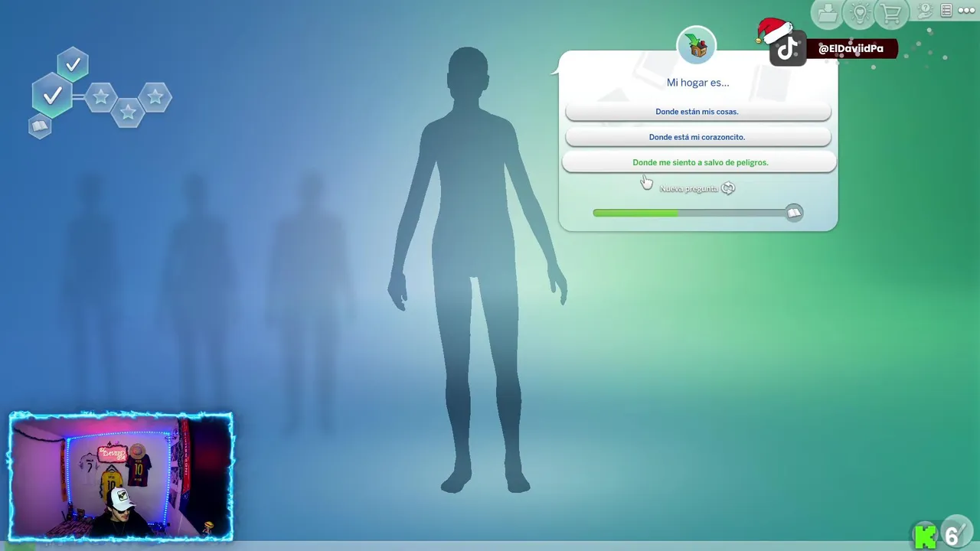The image size is (980, 551).
Task: Open the help hand with question mark
Action: pyautogui.click(x=925, y=11)
